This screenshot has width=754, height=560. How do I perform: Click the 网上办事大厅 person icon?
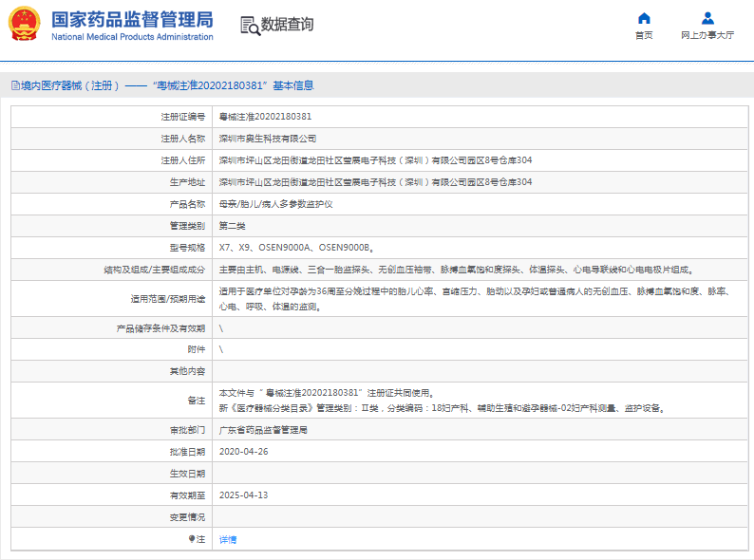(707, 18)
